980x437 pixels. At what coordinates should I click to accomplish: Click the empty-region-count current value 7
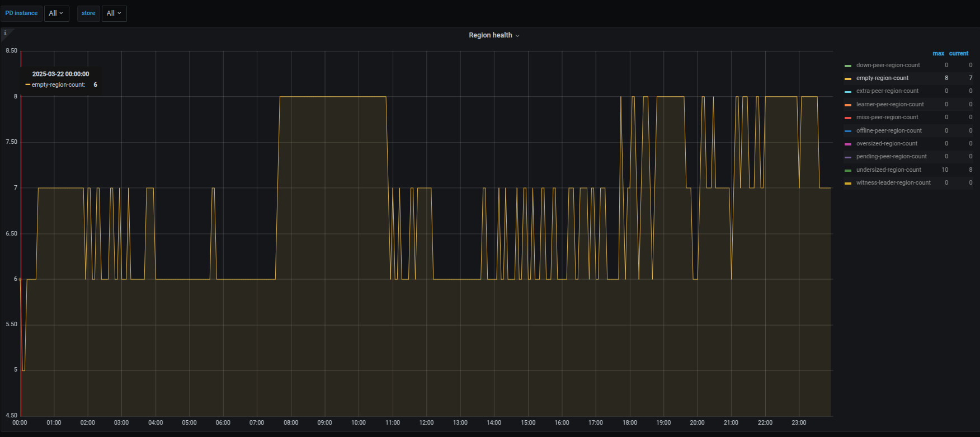[x=970, y=78]
